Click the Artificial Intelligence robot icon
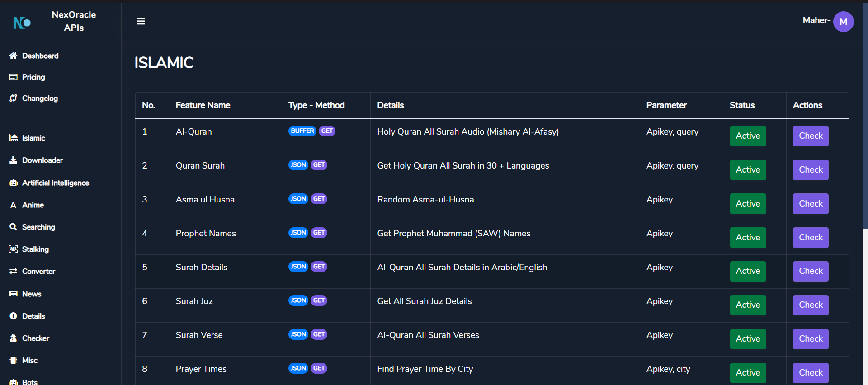868x385 pixels. point(13,183)
